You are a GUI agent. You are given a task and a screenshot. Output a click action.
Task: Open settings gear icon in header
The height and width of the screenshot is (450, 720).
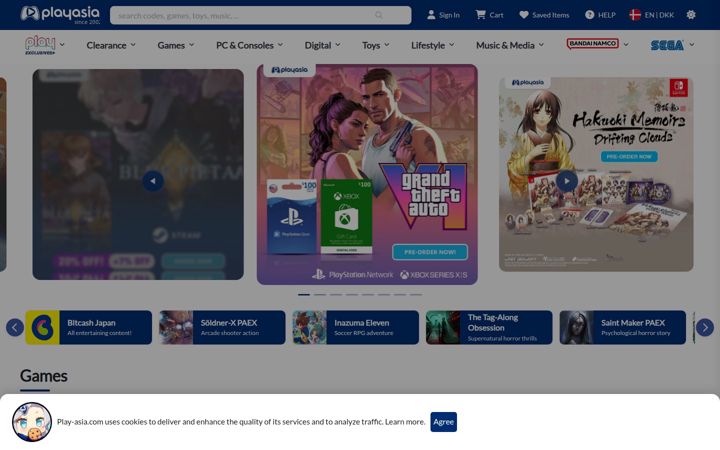pos(691,15)
